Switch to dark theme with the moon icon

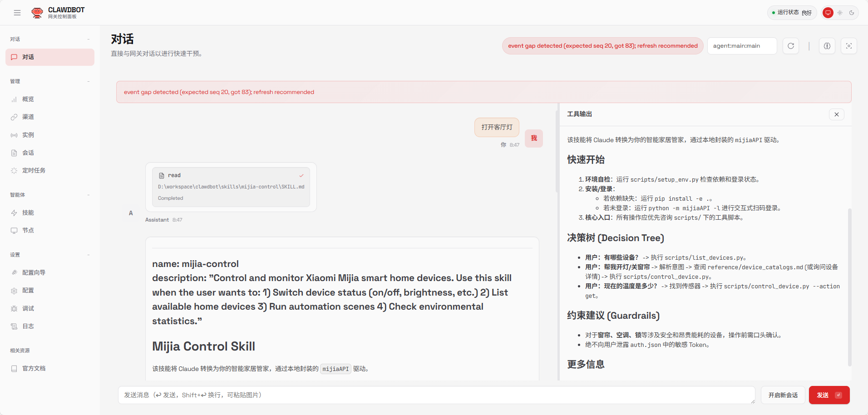[x=852, y=13]
